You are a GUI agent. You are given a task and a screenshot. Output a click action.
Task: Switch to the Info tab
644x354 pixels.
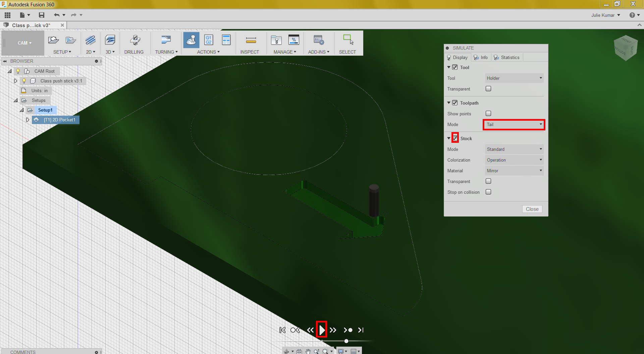pyautogui.click(x=481, y=57)
